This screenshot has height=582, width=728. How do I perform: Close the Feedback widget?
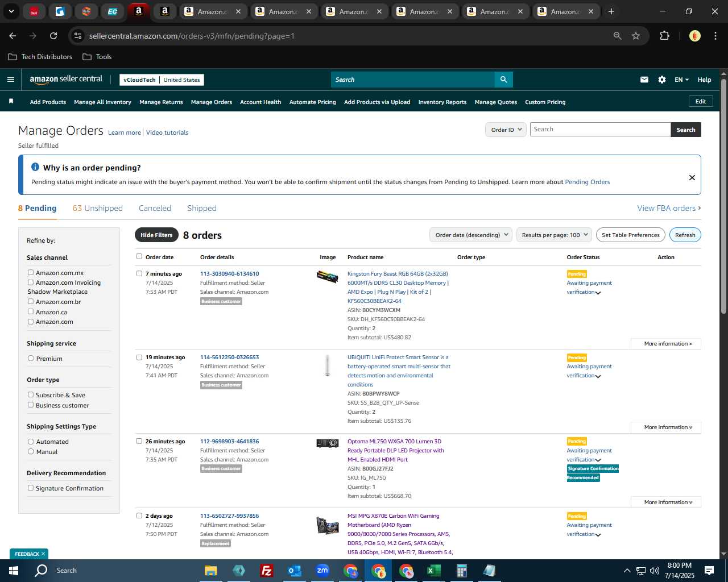click(43, 554)
